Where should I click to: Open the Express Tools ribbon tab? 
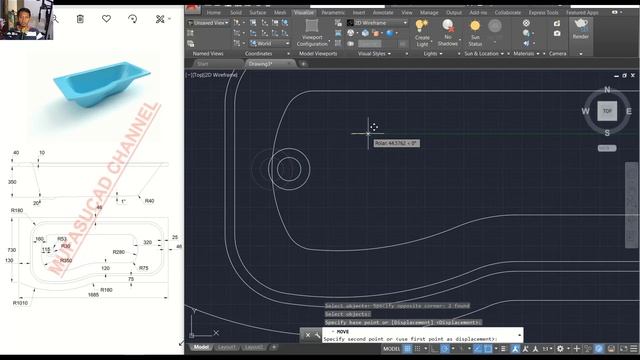[544, 13]
